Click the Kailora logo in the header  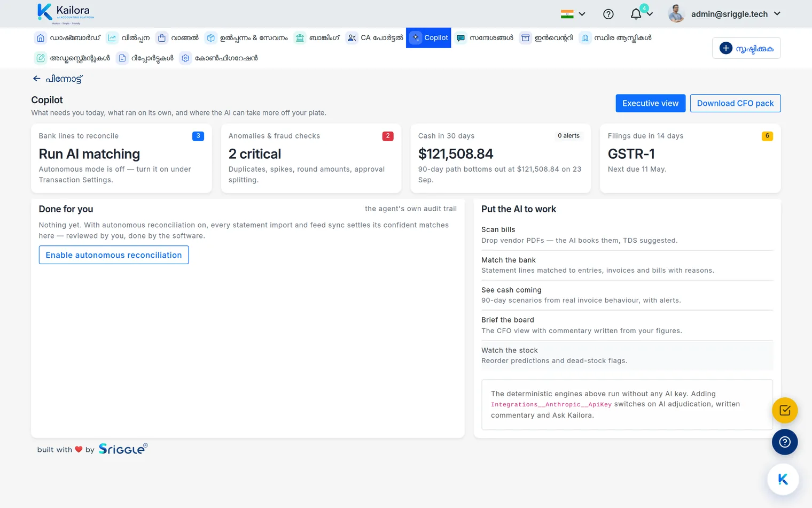66,14
